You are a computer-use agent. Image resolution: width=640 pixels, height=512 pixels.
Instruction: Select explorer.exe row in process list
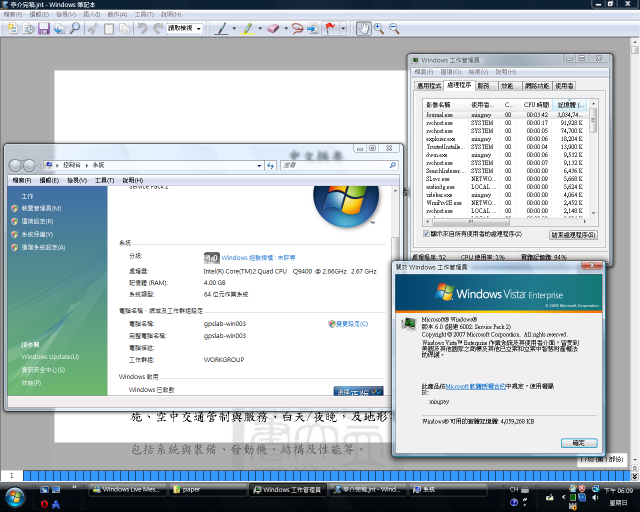[506, 139]
